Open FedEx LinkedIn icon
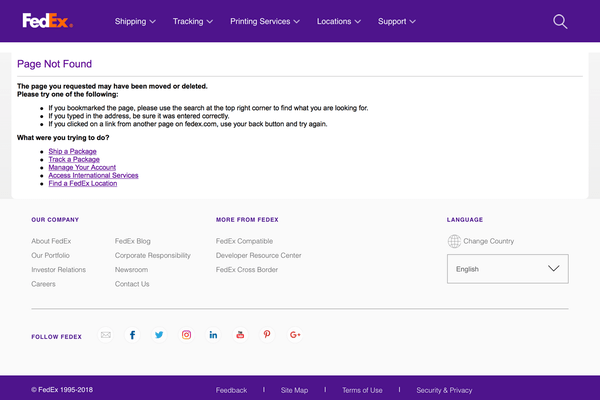 (x=213, y=335)
